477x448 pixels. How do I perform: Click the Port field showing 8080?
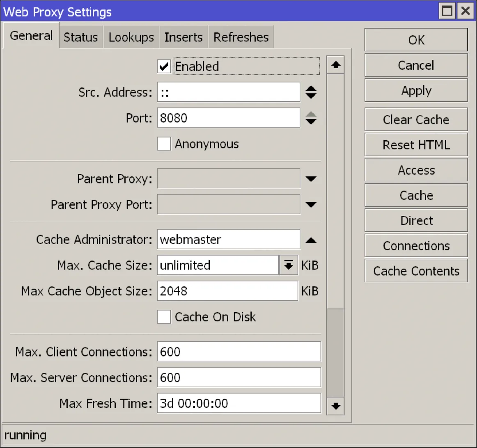pyautogui.click(x=229, y=118)
